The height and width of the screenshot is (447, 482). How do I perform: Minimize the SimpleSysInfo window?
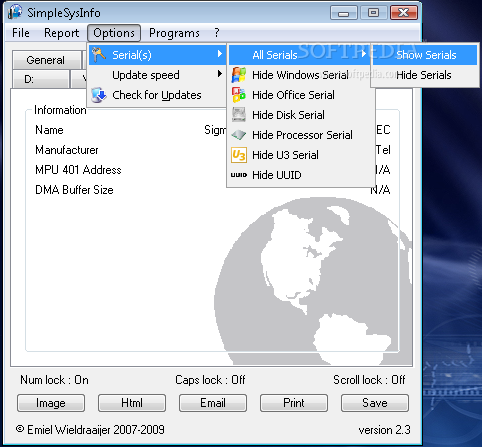[x=344, y=13]
